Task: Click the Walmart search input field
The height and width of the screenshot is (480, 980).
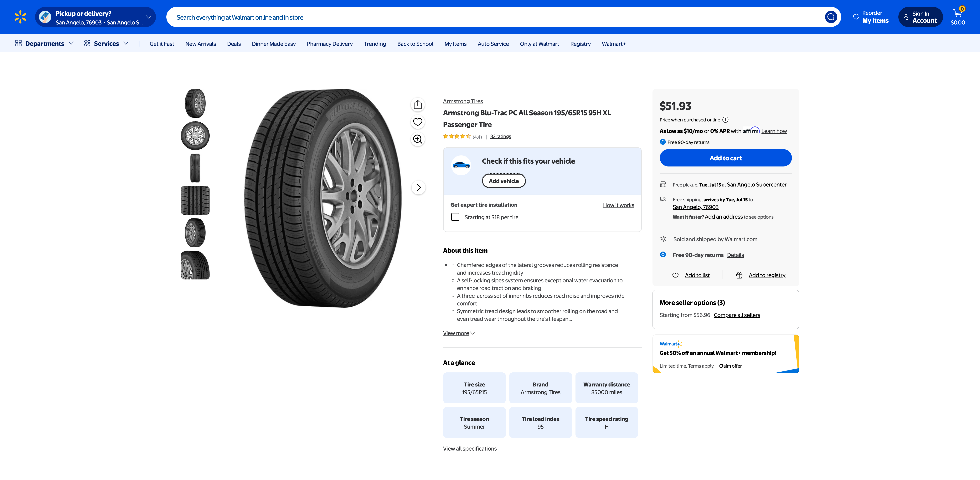Action: (495, 17)
